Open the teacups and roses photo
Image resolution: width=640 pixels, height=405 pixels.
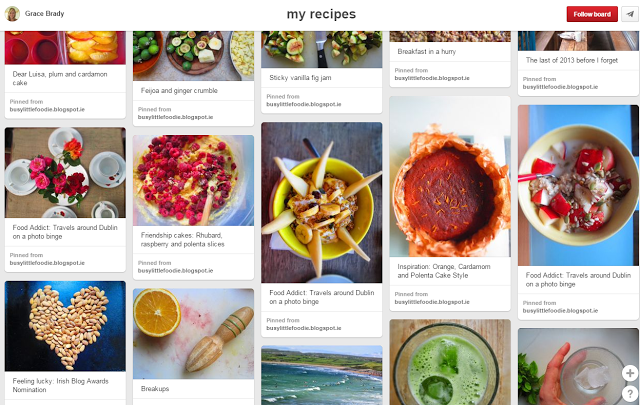[x=65, y=172]
